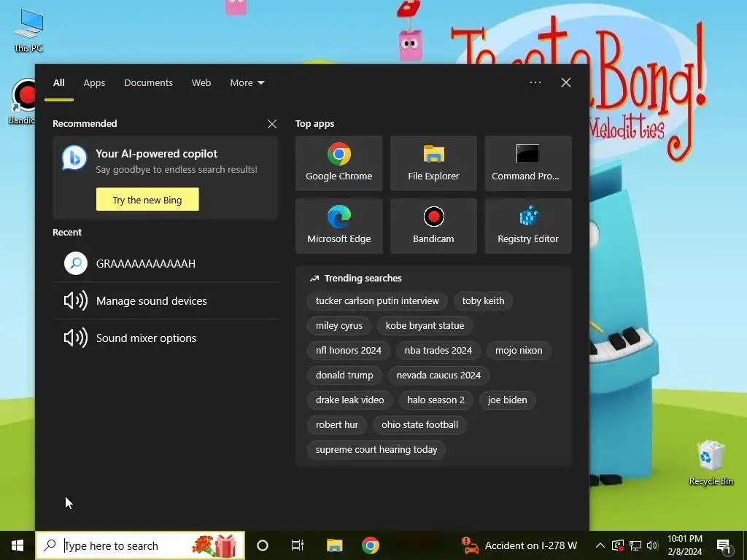The height and width of the screenshot is (560, 747).
Task: Search nfl honors 2024
Action: tap(348, 351)
